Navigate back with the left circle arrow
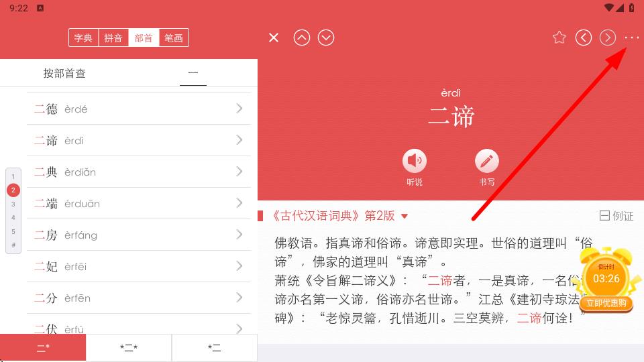This screenshot has height=362, width=644. pyautogui.click(x=584, y=38)
